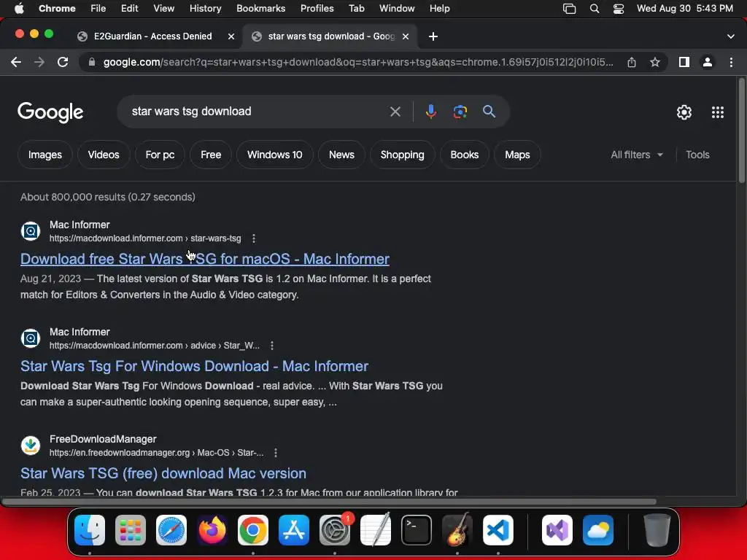This screenshot has height=560, width=747.
Task: Launch Safari from the dock
Action: point(171,530)
